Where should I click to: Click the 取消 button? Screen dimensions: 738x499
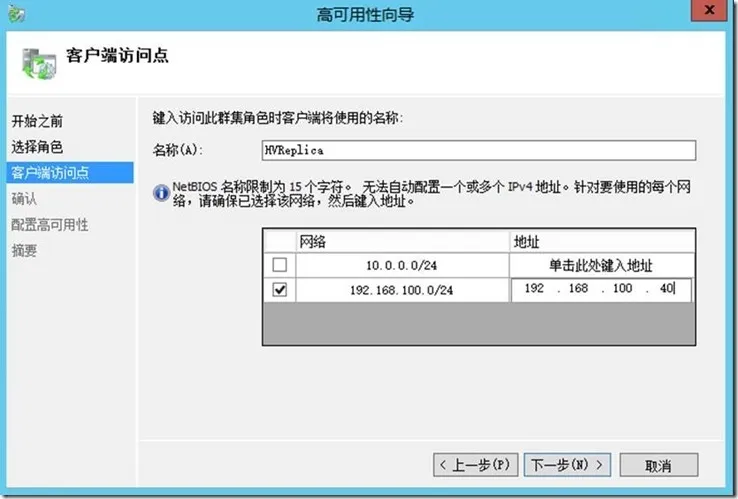pyautogui.click(x=658, y=465)
